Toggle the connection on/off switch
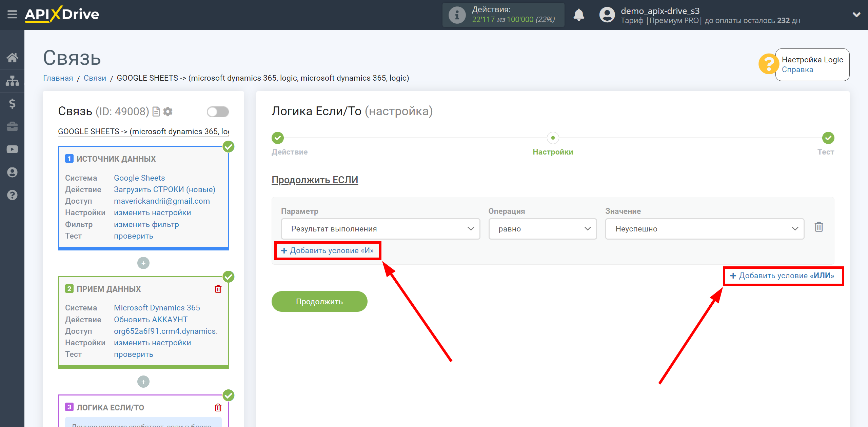The image size is (868, 427). point(218,111)
